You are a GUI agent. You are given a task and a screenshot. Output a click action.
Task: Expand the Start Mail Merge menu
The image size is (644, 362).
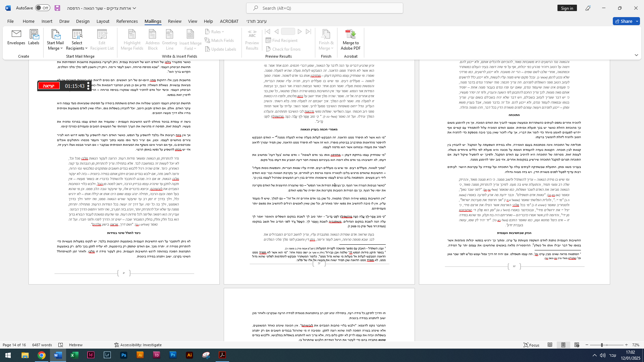(x=55, y=40)
